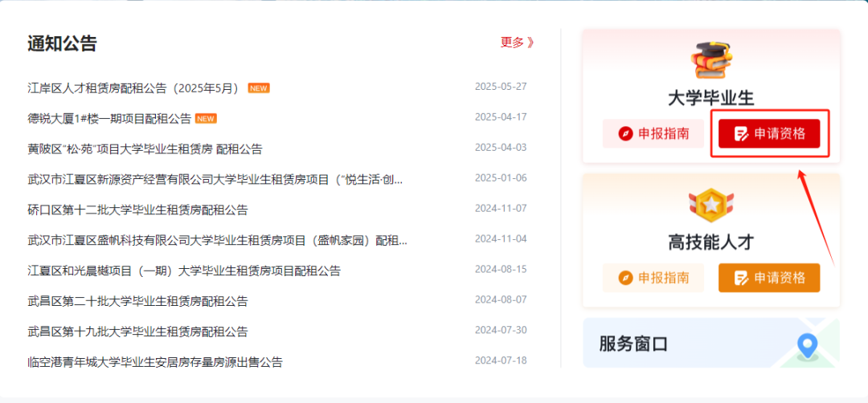Click 申请资格 button for 大学毕业生
This screenshot has height=403, width=868.
point(769,133)
